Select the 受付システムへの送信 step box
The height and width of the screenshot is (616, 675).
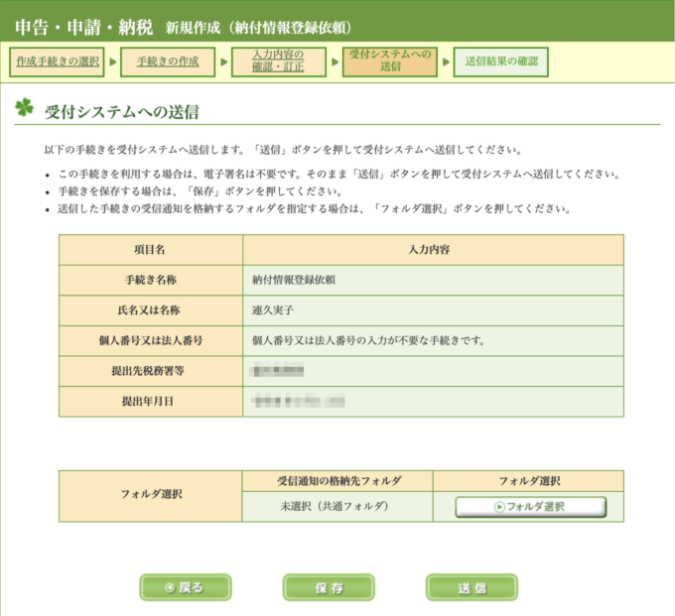coord(389,62)
